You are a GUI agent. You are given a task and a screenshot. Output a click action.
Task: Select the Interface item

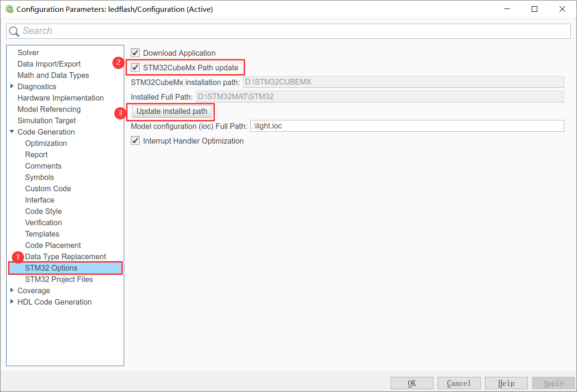coord(40,200)
